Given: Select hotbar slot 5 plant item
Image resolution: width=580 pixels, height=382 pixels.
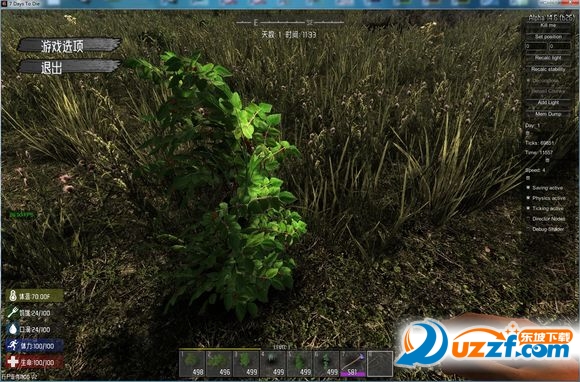Looking at the screenshot, I should pyautogui.click(x=299, y=364).
